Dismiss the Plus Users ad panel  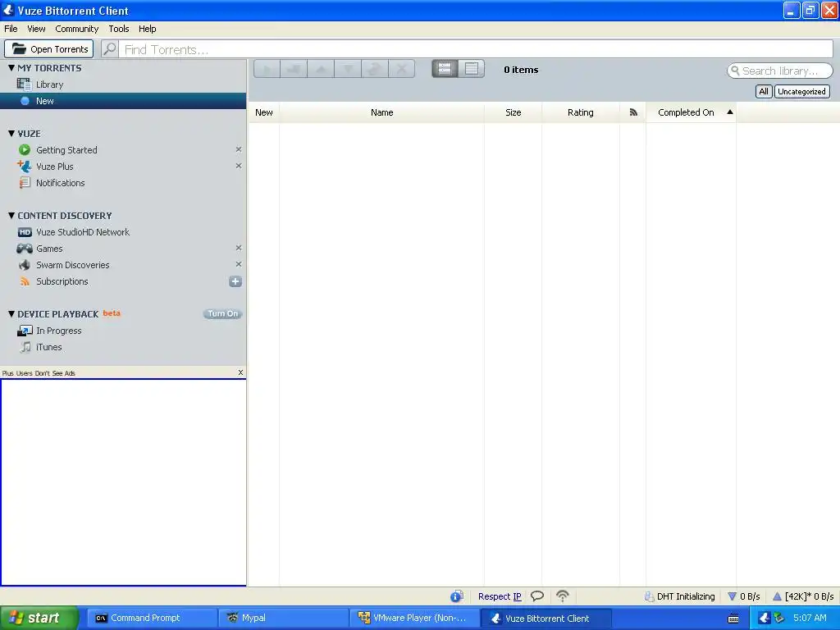pyautogui.click(x=240, y=372)
